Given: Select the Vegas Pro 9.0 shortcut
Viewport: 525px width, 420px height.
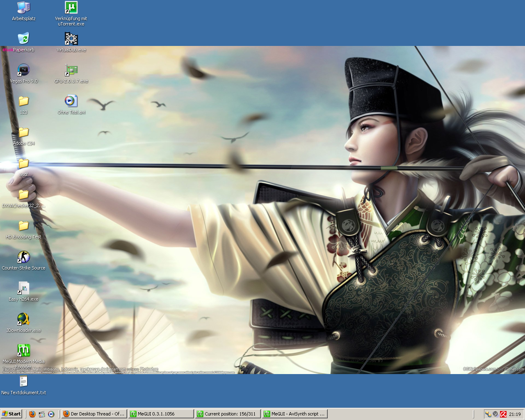Looking at the screenshot, I should coord(23,70).
